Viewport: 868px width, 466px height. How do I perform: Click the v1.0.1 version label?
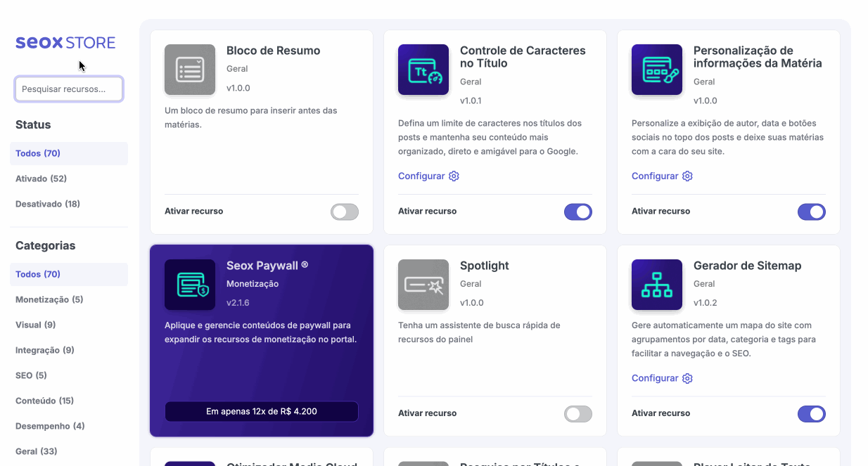471,101
